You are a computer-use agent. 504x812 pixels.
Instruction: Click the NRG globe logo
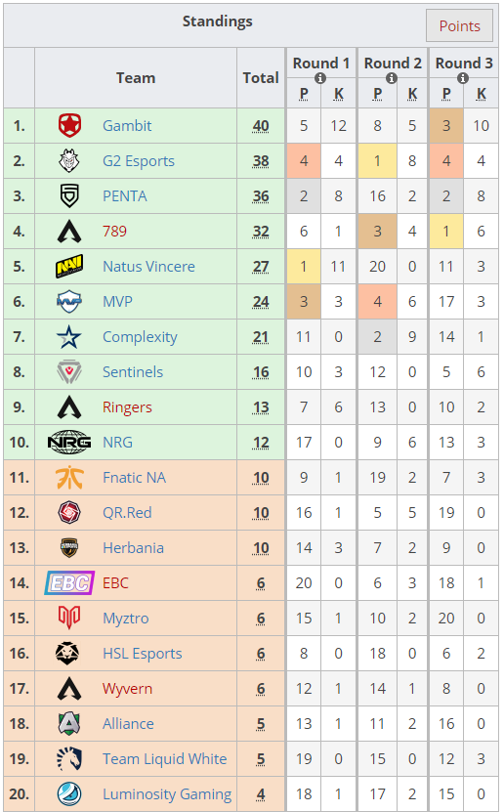click(x=69, y=443)
